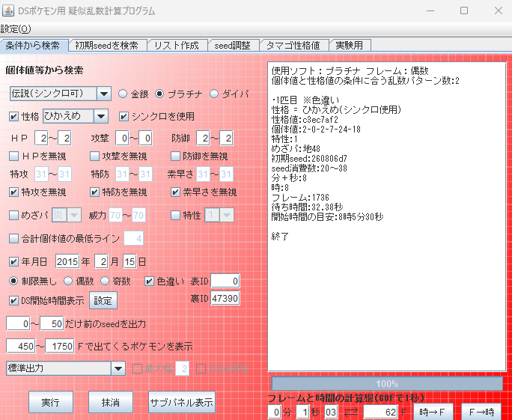Click the month field before 月
512x420 pixels.
coord(101,262)
